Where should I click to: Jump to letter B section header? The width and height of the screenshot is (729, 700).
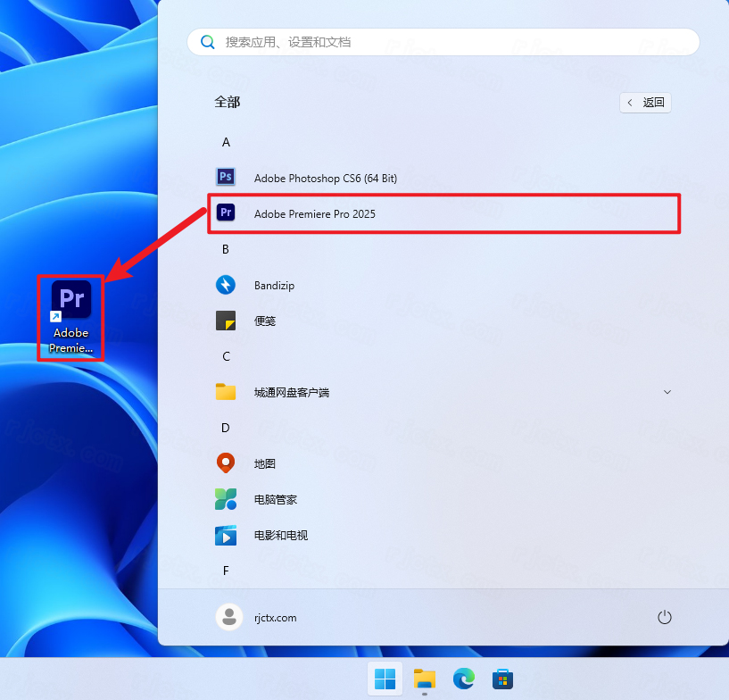pyautogui.click(x=226, y=249)
